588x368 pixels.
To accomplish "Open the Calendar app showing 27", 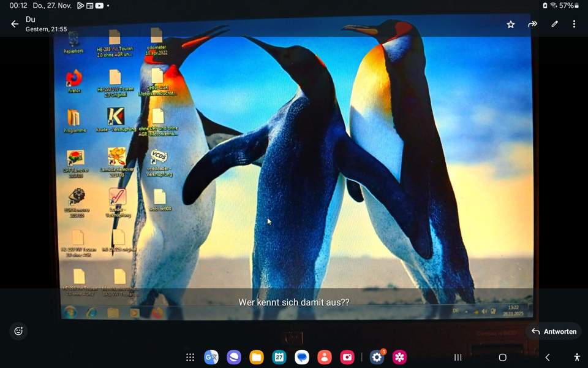I will 279,358.
